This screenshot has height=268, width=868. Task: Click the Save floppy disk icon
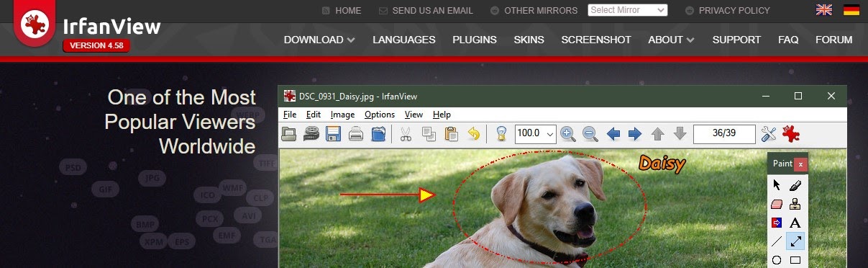tap(333, 134)
